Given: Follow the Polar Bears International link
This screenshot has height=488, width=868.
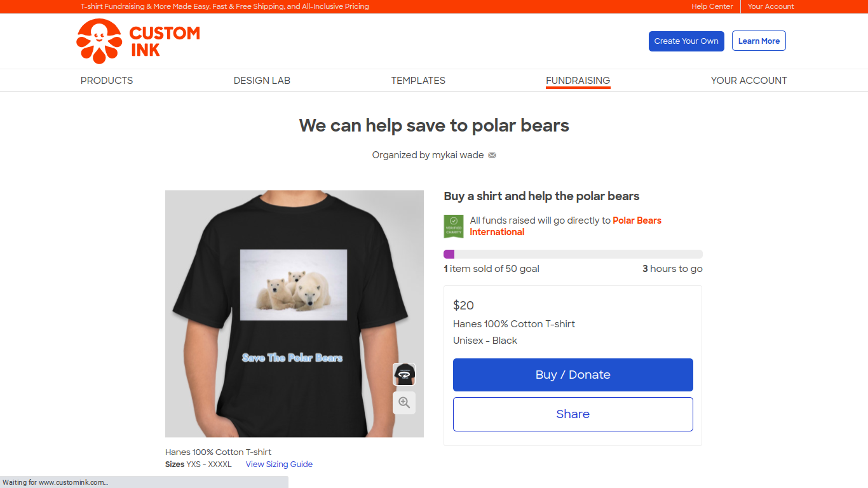Looking at the screenshot, I should (x=637, y=220).
